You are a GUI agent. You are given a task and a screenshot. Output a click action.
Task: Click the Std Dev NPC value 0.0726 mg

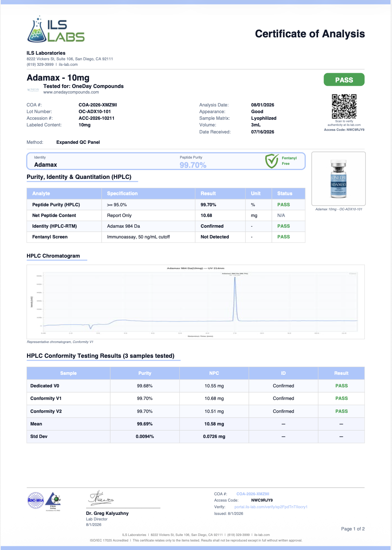click(x=214, y=437)
